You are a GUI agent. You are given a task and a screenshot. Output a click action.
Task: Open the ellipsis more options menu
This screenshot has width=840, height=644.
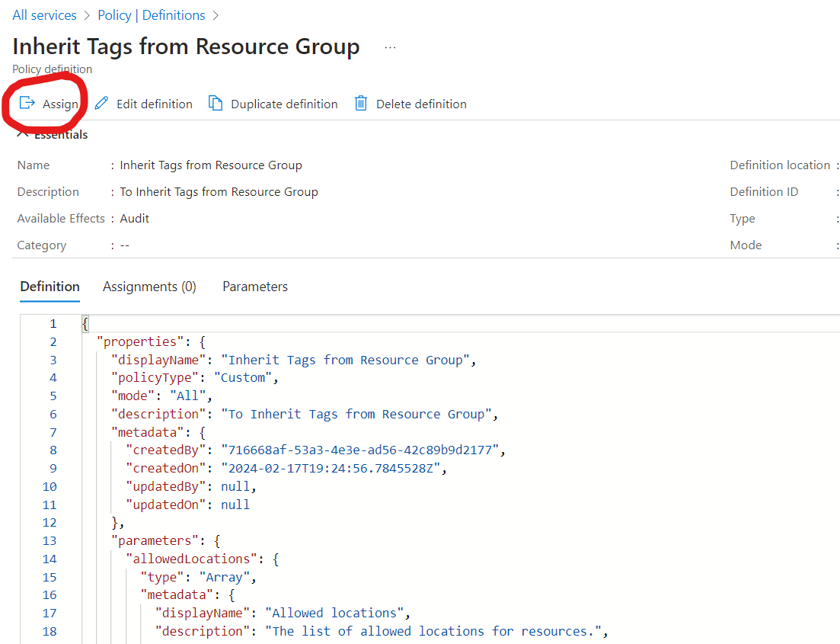click(391, 47)
